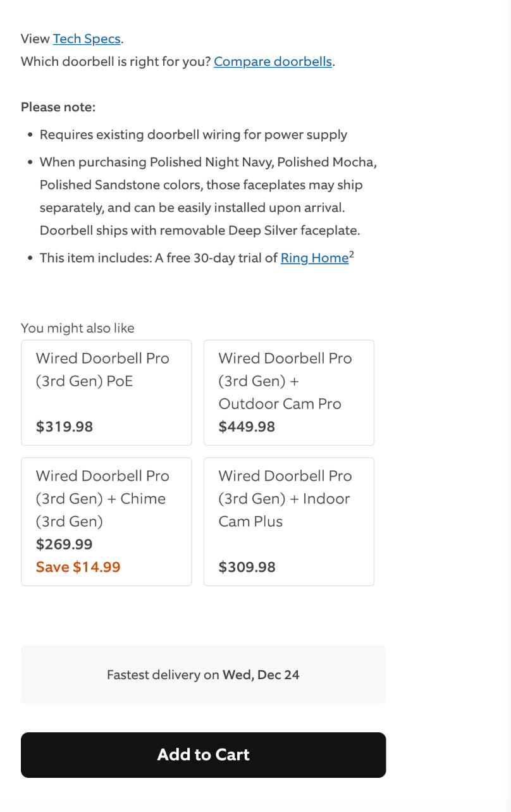Click the $319.98 price on PoE card
The width and height of the screenshot is (511, 812).
click(x=65, y=427)
